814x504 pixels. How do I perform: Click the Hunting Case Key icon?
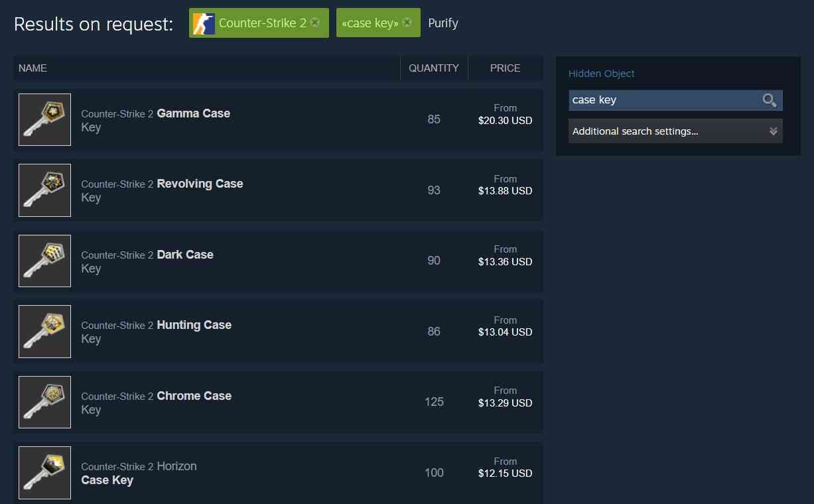(44, 332)
